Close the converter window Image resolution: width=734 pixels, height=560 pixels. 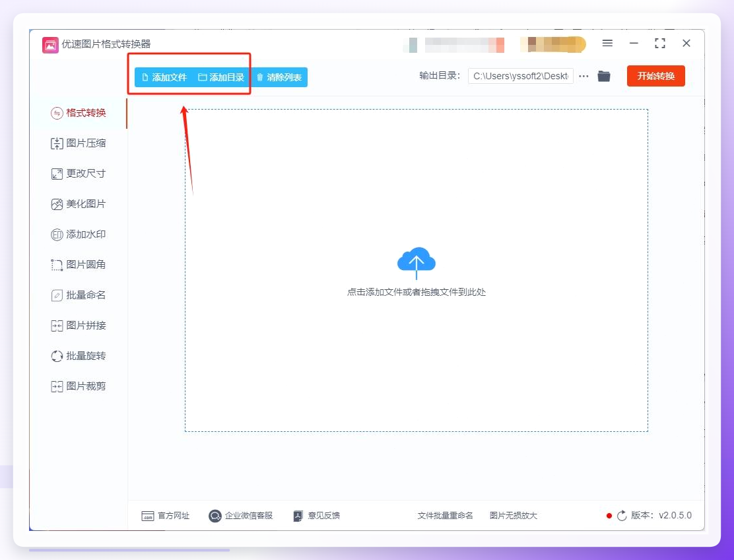(686, 43)
